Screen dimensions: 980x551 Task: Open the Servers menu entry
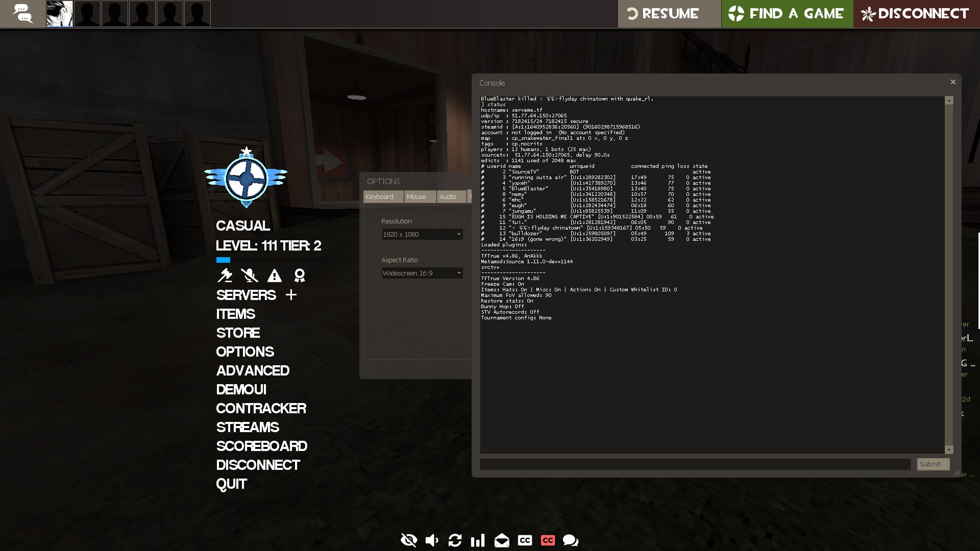pyautogui.click(x=246, y=295)
